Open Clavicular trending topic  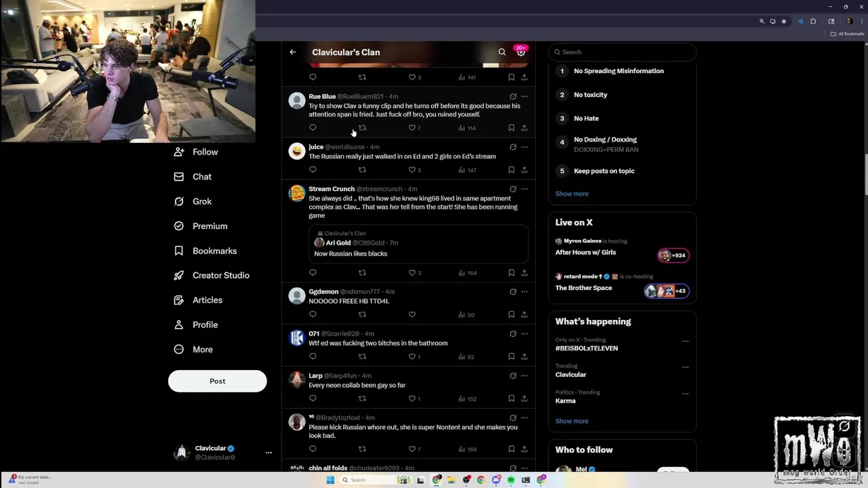coord(571,375)
